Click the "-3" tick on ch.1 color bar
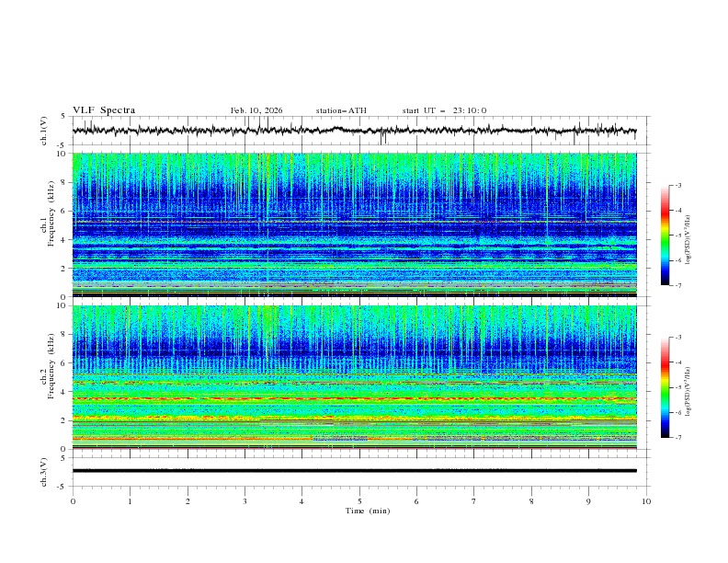Image resolution: width=728 pixels, height=563 pixels. [678, 185]
